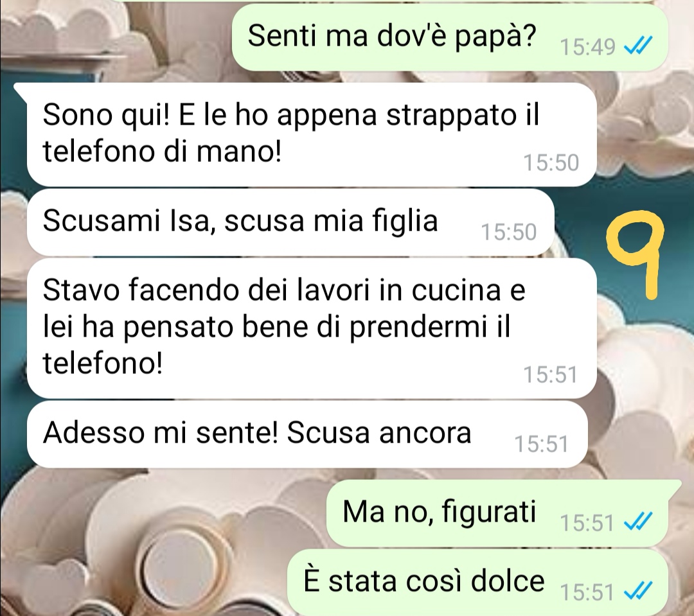This screenshot has height=616, width=694.
Task: Tap the word 'telefono!' in the kitchen message
Action: (x=102, y=364)
